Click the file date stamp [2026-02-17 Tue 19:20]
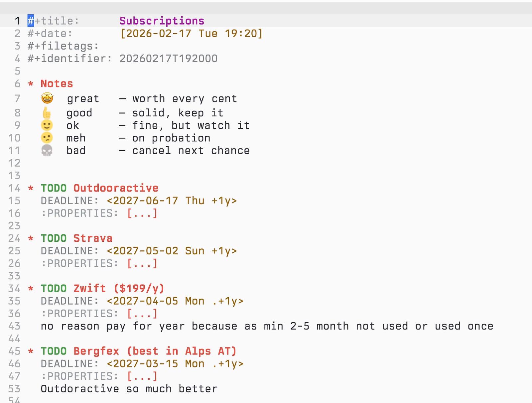This screenshot has width=532, height=403. click(192, 34)
